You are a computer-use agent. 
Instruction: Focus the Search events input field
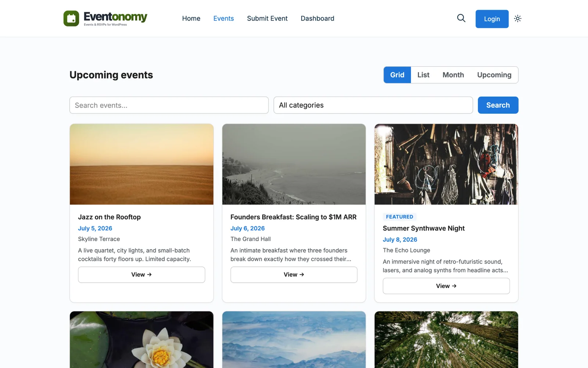[x=169, y=105]
